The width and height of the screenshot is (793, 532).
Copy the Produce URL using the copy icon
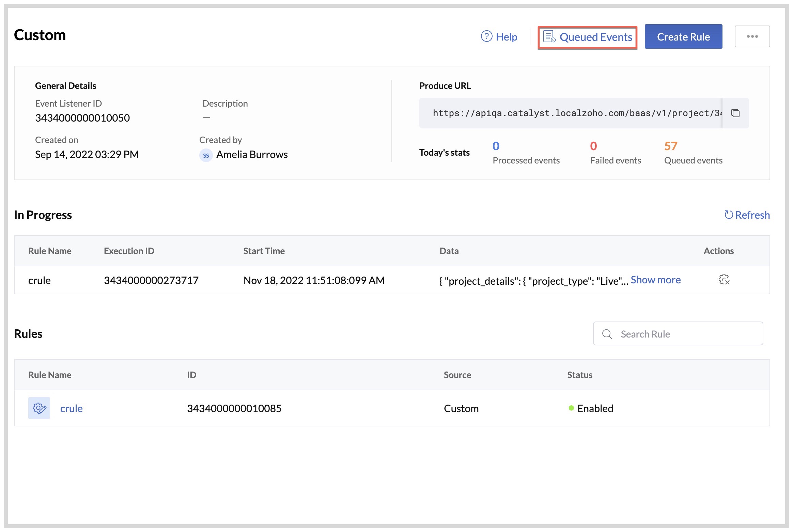pos(735,113)
